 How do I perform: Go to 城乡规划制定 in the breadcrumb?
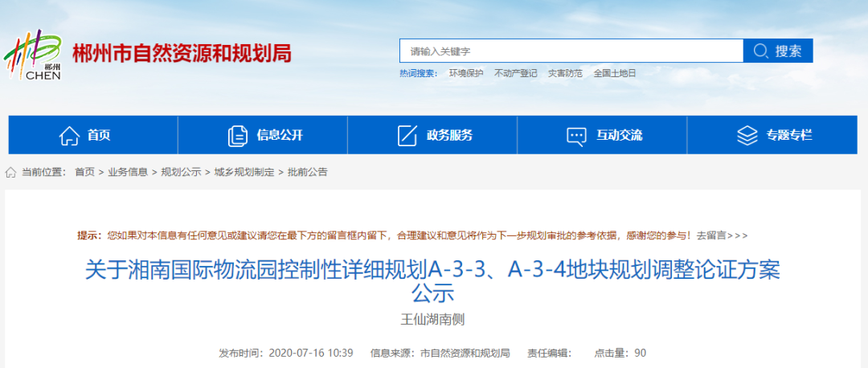[244, 172]
